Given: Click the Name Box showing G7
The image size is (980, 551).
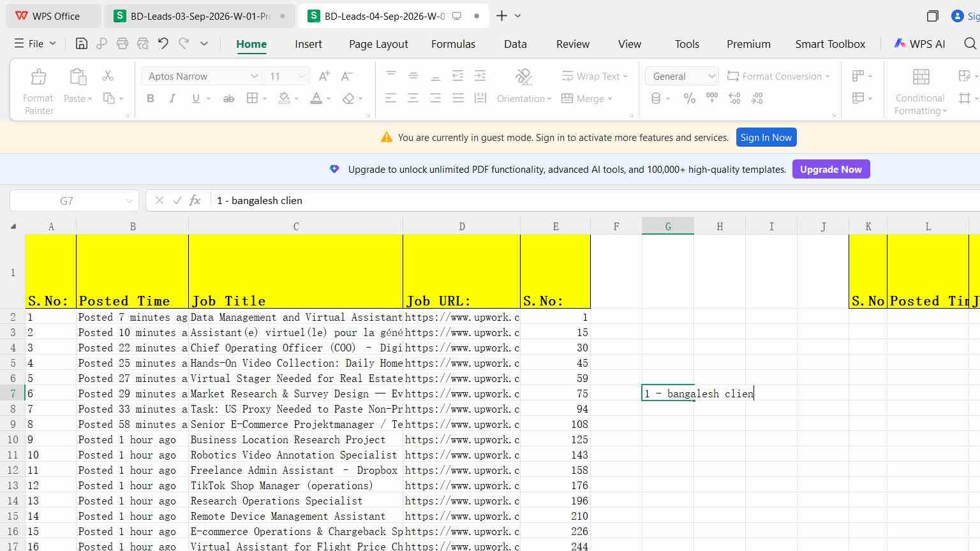Looking at the screenshot, I should click(74, 200).
